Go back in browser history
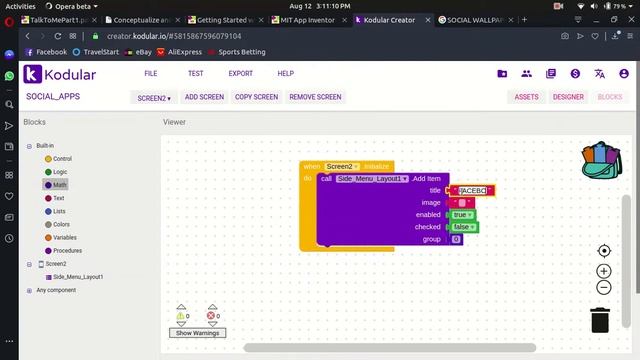The height and width of the screenshot is (360, 640). tap(28, 36)
